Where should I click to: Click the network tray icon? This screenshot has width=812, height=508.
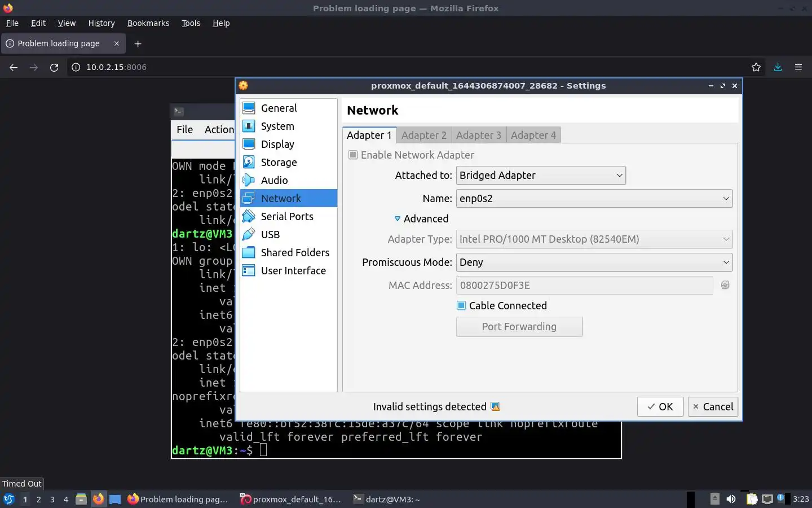tap(767, 499)
